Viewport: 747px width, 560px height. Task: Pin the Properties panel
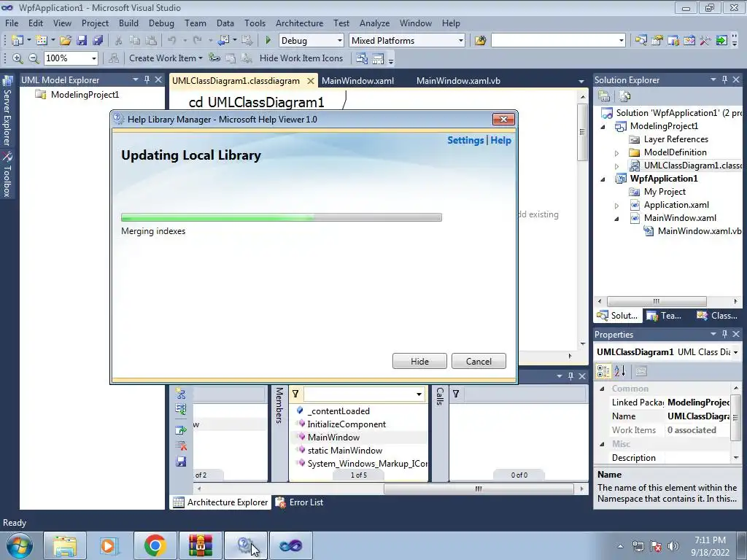tap(724, 334)
